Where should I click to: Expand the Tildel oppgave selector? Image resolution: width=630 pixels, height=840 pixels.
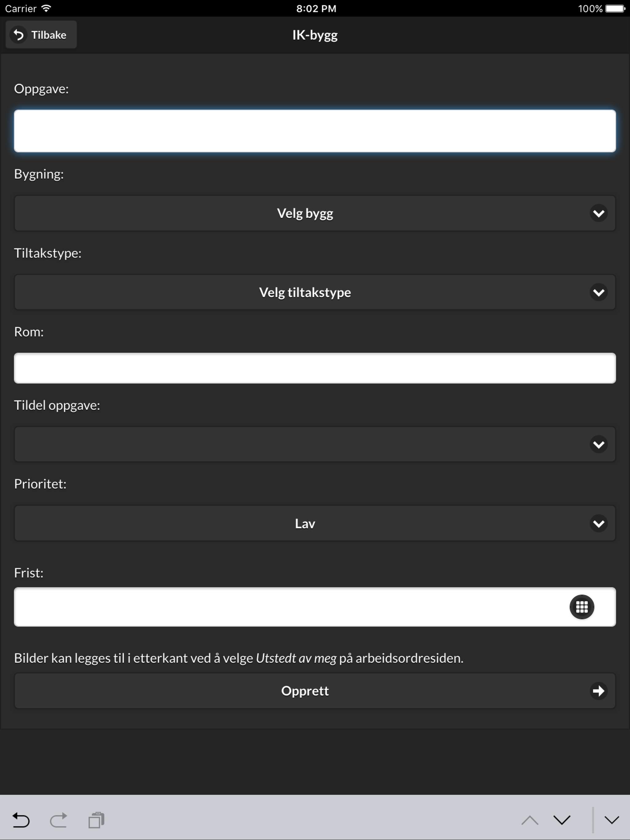pyautogui.click(x=315, y=444)
